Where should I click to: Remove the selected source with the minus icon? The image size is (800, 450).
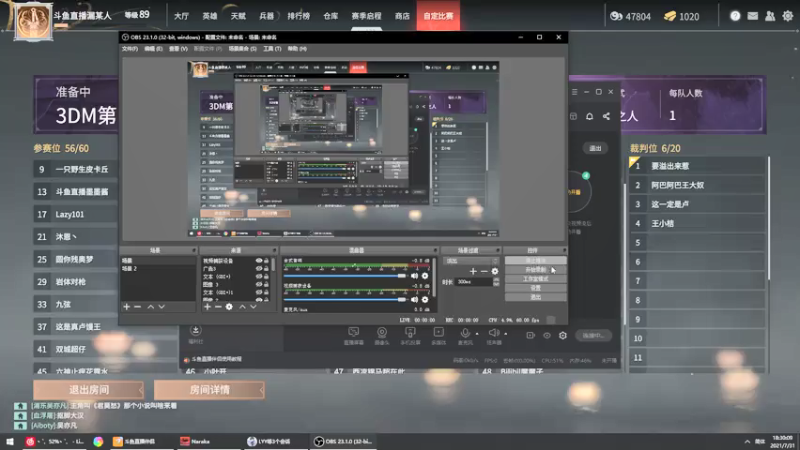[218, 307]
